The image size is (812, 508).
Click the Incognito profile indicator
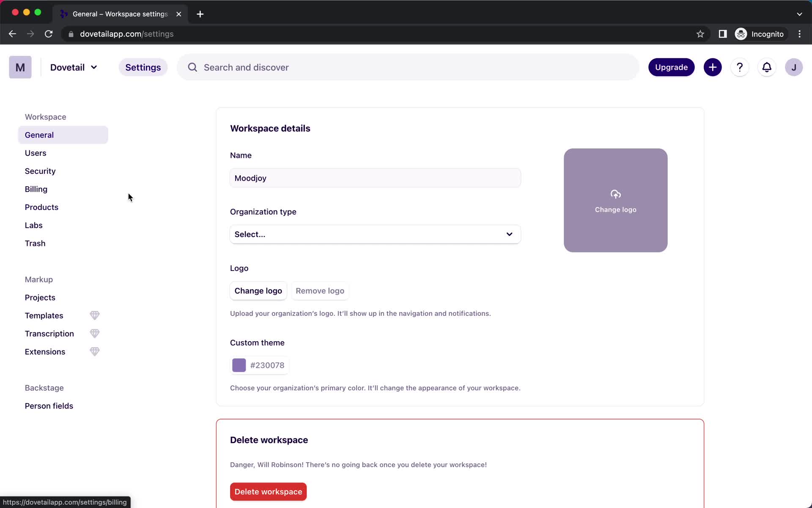pos(760,34)
